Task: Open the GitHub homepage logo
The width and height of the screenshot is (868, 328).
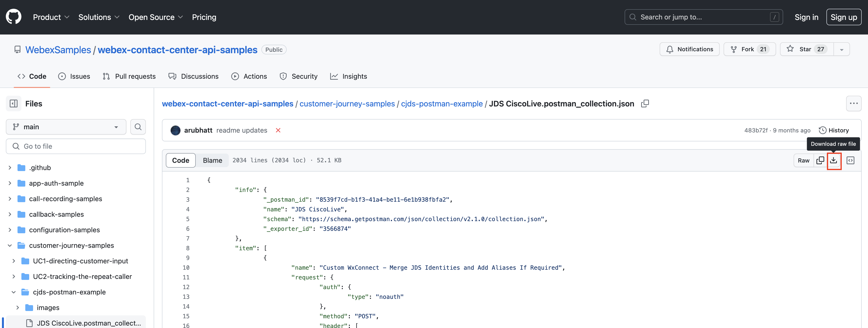Action: click(x=13, y=17)
